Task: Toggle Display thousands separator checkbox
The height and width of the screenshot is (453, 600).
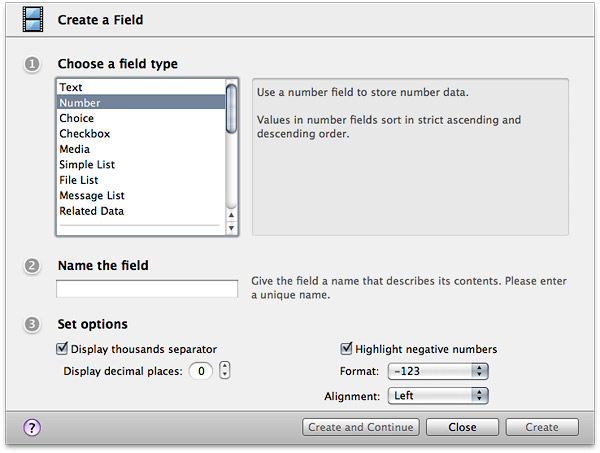Action: (62, 349)
